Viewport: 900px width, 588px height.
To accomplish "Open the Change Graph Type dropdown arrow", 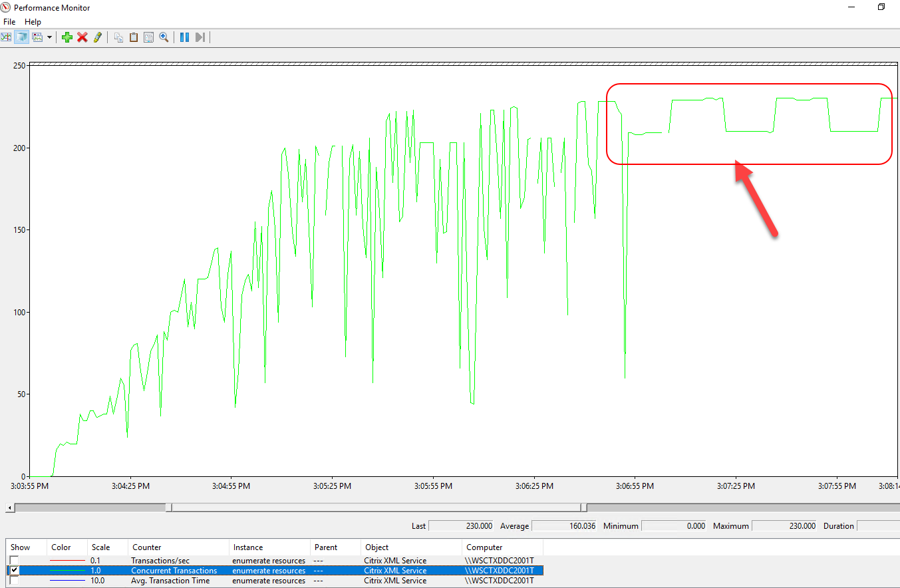I will tap(49, 37).
